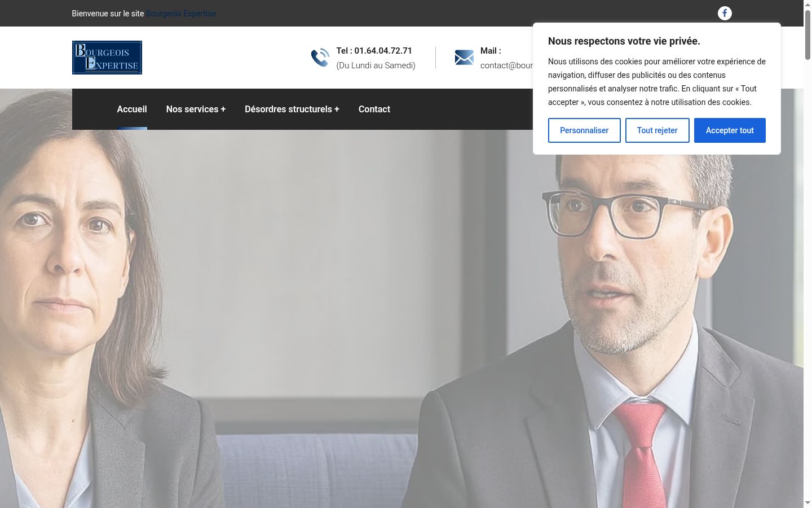Click the Personnaliser cookie button
812x508 pixels.
tap(584, 130)
